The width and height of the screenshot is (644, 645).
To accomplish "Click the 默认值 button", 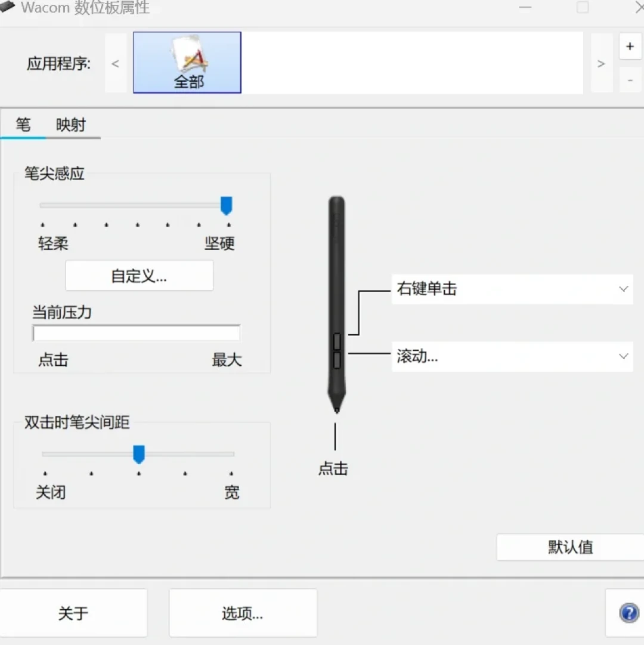I will pos(570,547).
